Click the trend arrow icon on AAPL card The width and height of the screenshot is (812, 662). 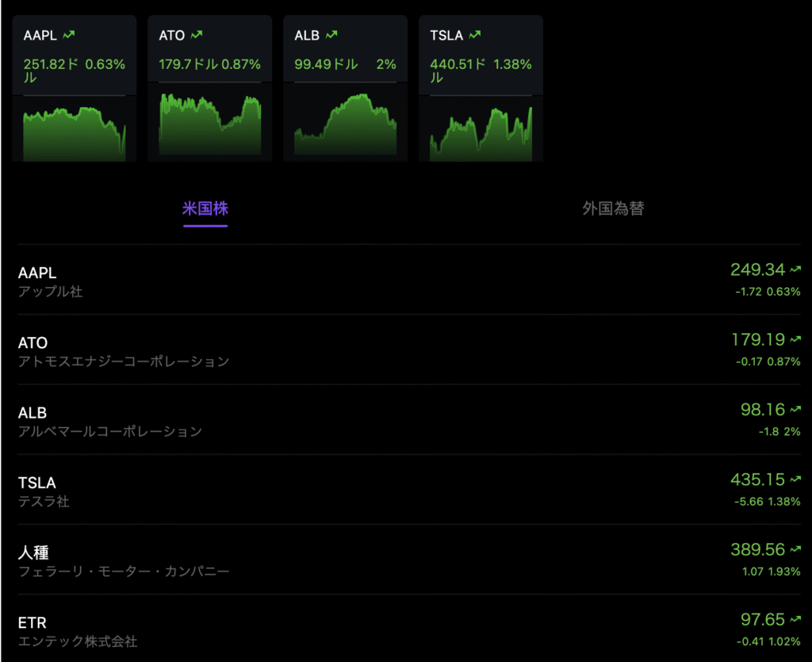pyautogui.click(x=69, y=35)
